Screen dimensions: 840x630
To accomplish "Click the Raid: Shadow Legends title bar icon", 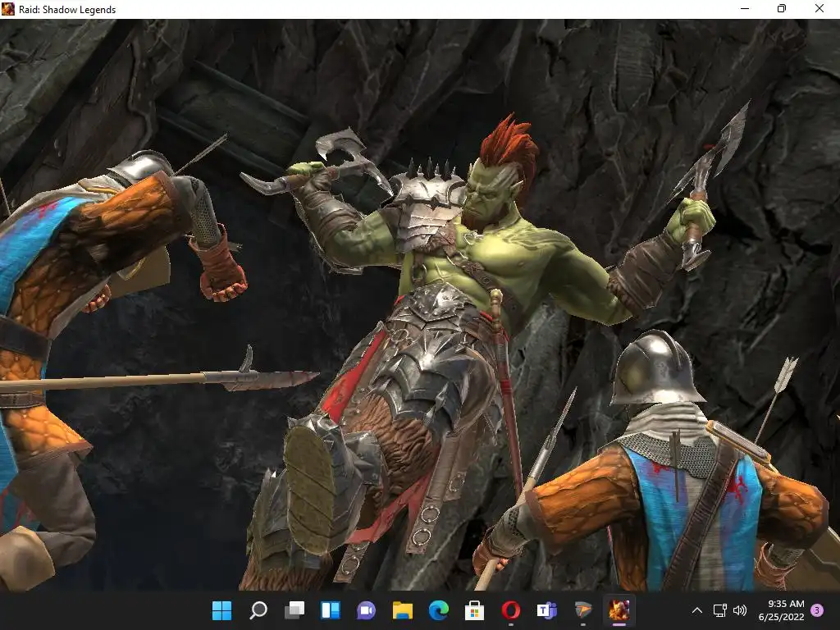I will point(8,9).
